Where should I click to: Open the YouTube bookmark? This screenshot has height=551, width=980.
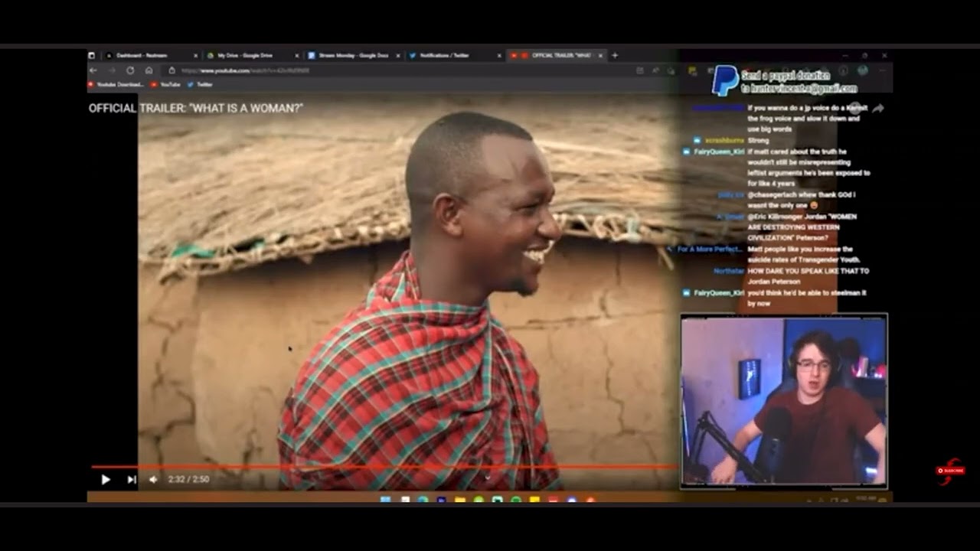[x=166, y=84]
